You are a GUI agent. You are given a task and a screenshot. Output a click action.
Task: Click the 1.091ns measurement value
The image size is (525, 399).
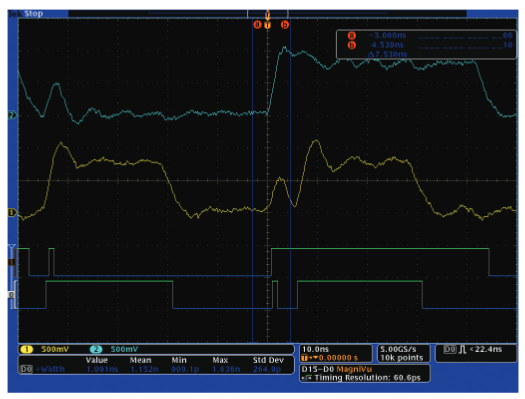(102, 369)
